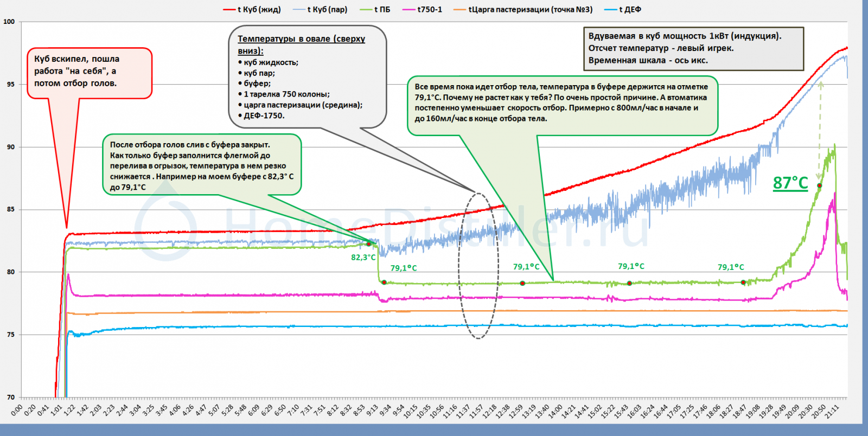Click the 'царга пастеризации (средина);' bullet line
Screen dimensions: 868x436
(300, 105)
